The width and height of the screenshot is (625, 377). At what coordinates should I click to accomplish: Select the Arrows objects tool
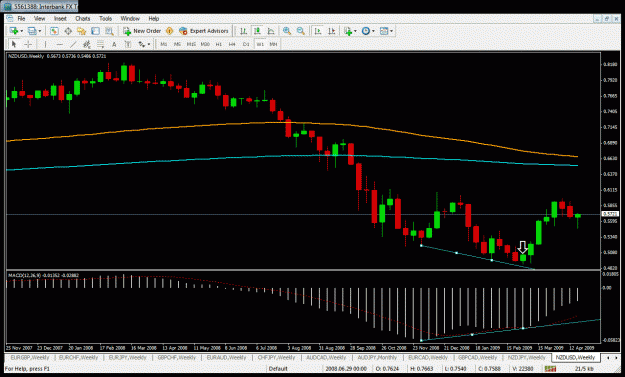(142, 44)
